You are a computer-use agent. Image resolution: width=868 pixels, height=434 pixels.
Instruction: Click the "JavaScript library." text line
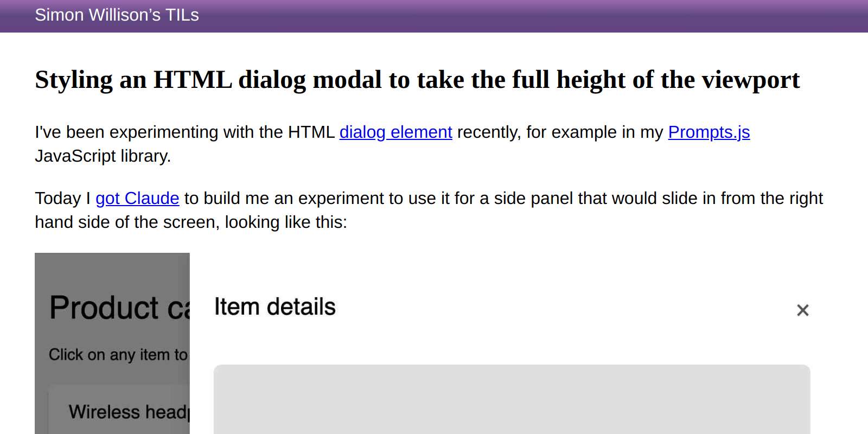click(103, 156)
